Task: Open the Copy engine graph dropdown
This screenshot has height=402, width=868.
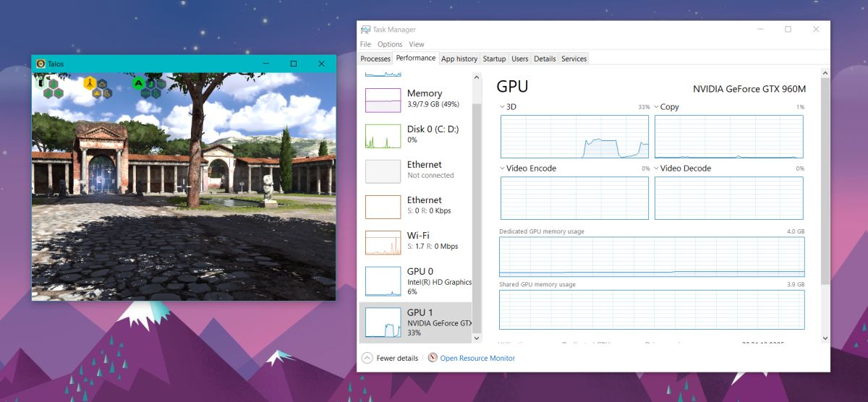Action: pyautogui.click(x=657, y=107)
